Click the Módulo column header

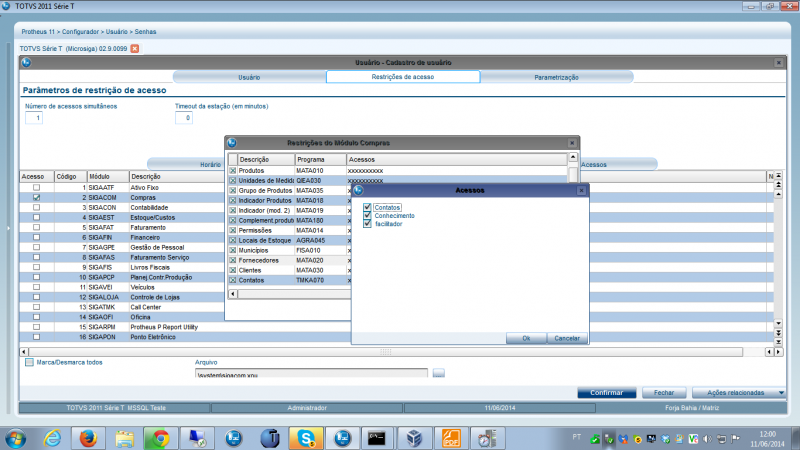[108, 177]
